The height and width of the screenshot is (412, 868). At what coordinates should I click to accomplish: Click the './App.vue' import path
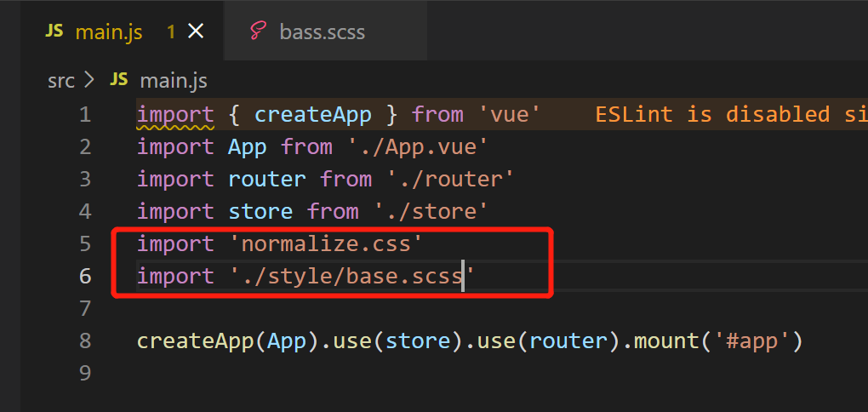(418, 146)
